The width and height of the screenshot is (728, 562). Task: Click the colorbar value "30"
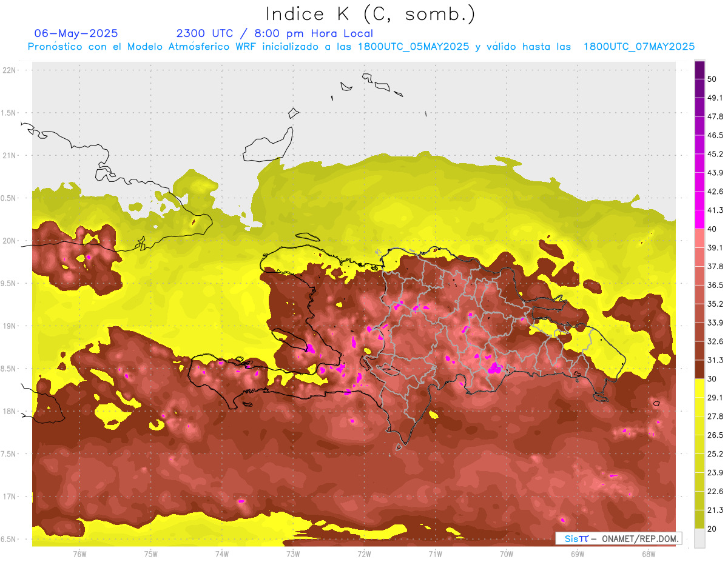pos(712,379)
